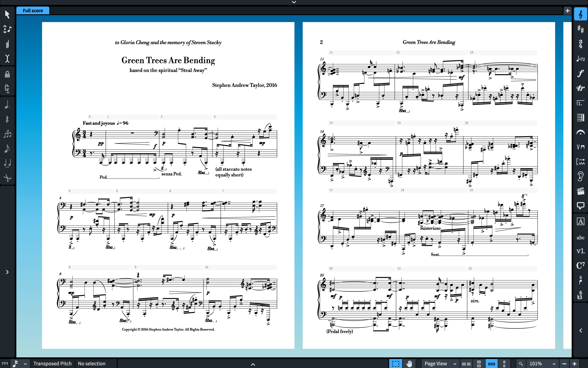Toggle Insert mode in notes toolbox
Viewport: 588px width, 368px height.
(x=7, y=59)
